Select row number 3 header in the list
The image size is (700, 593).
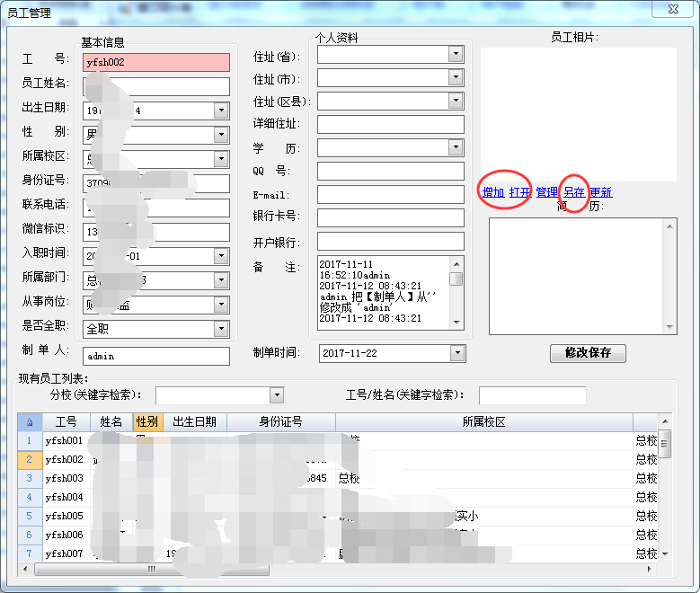tap(29, 478)
